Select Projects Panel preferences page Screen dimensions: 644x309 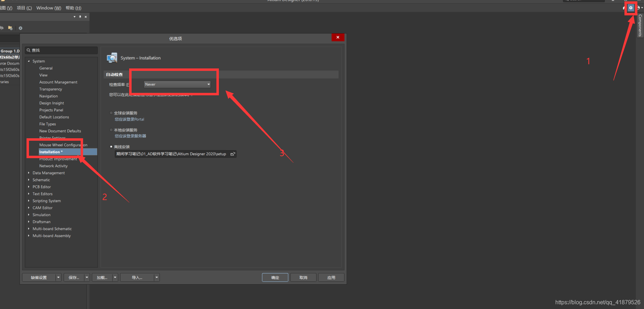pyautogui.click(x=51, y=110)
